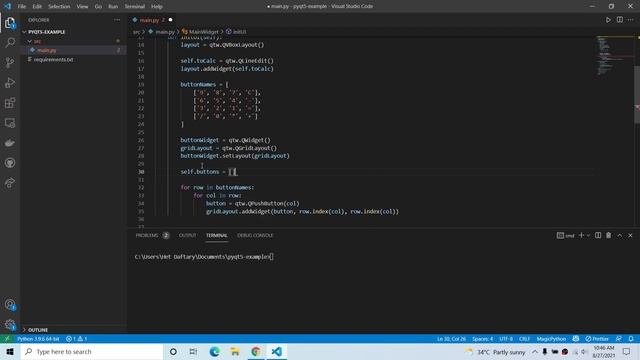Click src in the breadcrumb
Viewport: 640px width, 360px height.
click(x=136, y=31)
